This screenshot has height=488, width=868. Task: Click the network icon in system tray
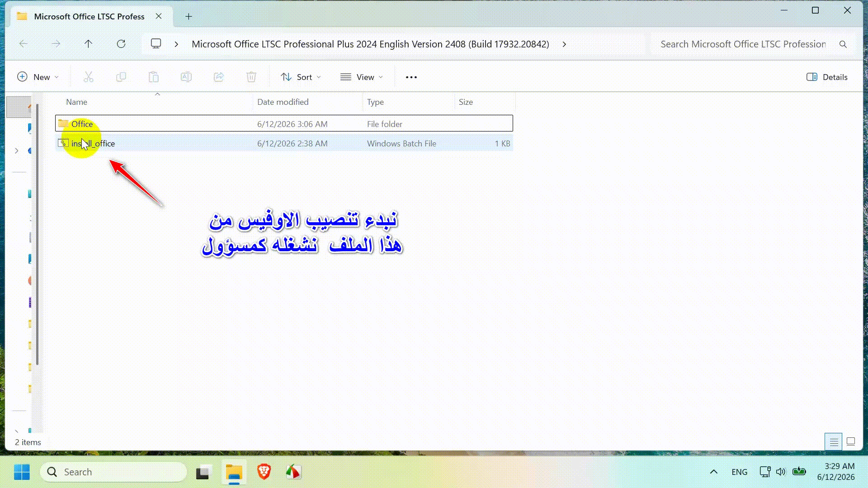click(765, 472)
